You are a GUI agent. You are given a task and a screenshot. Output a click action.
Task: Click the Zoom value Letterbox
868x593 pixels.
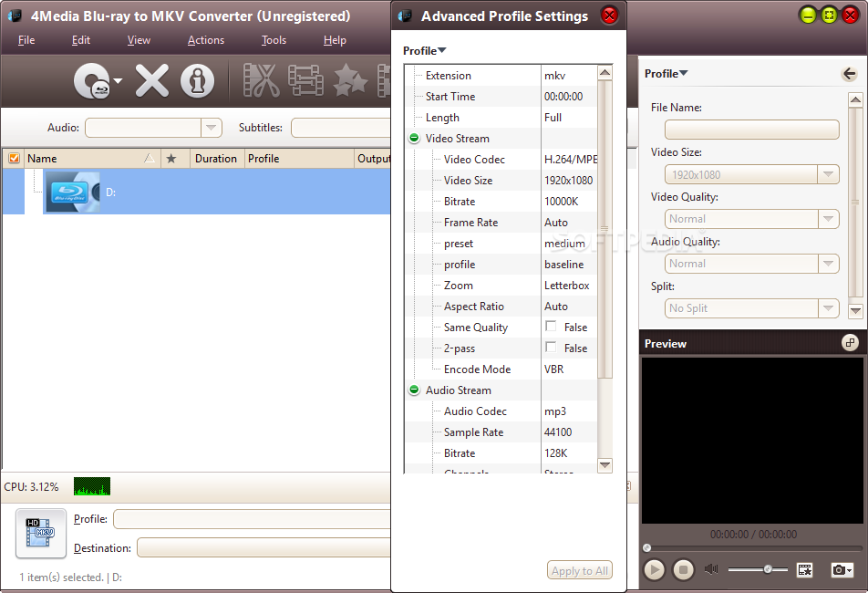tap(567, 286)
